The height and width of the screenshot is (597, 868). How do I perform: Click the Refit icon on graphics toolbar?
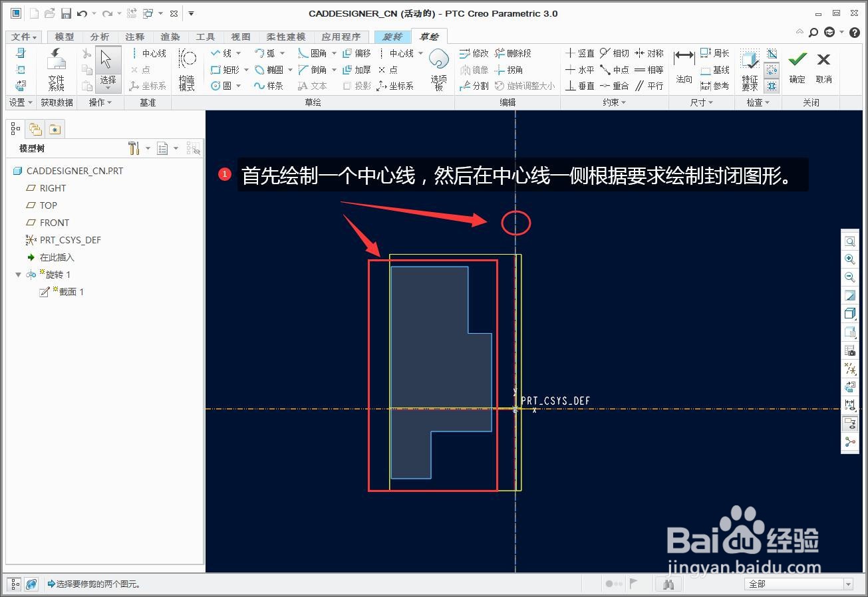click(x=850, y=241)
